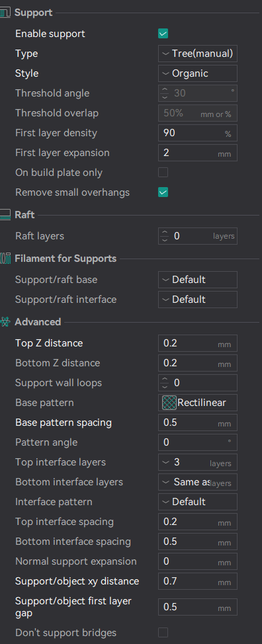
Task: Click the Normal support expansion field
Action: (x=198, y=561)
